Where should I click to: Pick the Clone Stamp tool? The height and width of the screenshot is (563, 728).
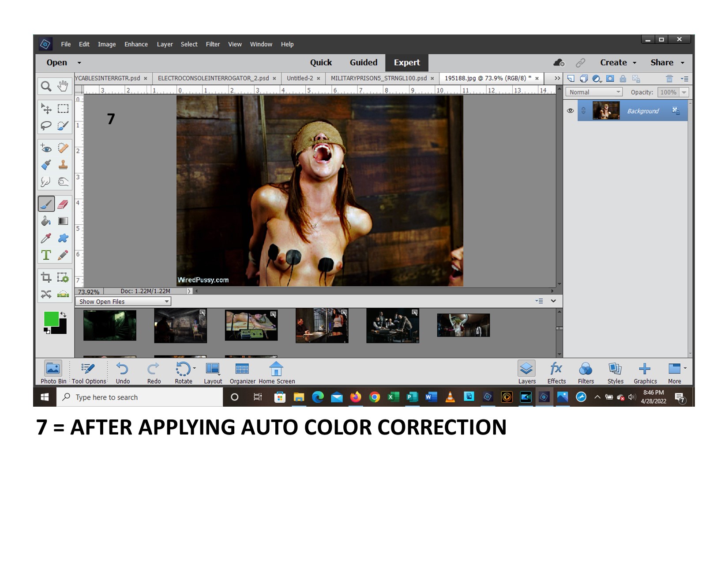coord(63,165)
